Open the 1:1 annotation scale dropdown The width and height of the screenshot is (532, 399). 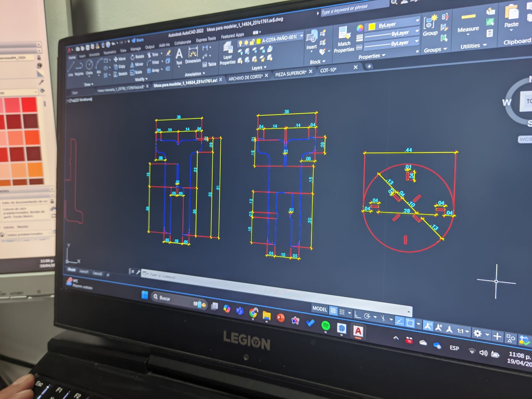[463, 331]
